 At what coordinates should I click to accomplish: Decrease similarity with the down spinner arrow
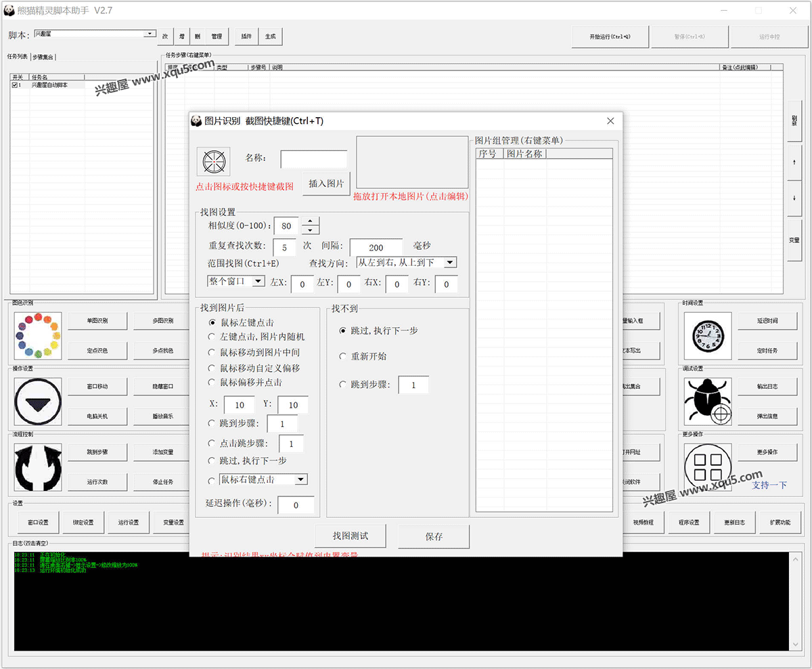(310, 230)
